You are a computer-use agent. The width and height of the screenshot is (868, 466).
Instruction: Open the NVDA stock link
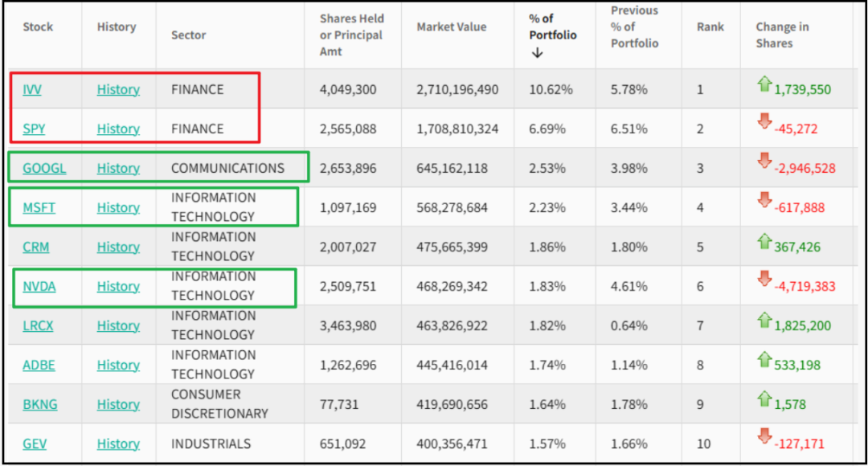[39, 286]
